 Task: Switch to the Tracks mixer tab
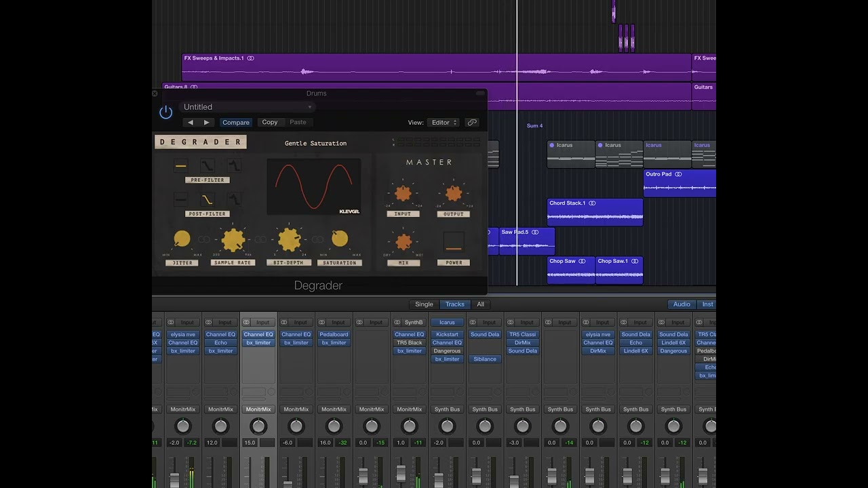455,304
